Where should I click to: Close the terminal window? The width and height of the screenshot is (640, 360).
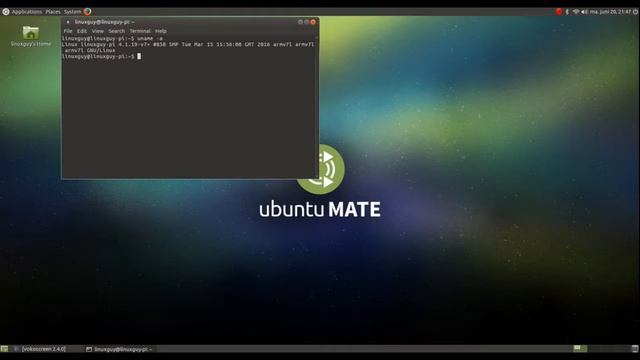(313, 22)
